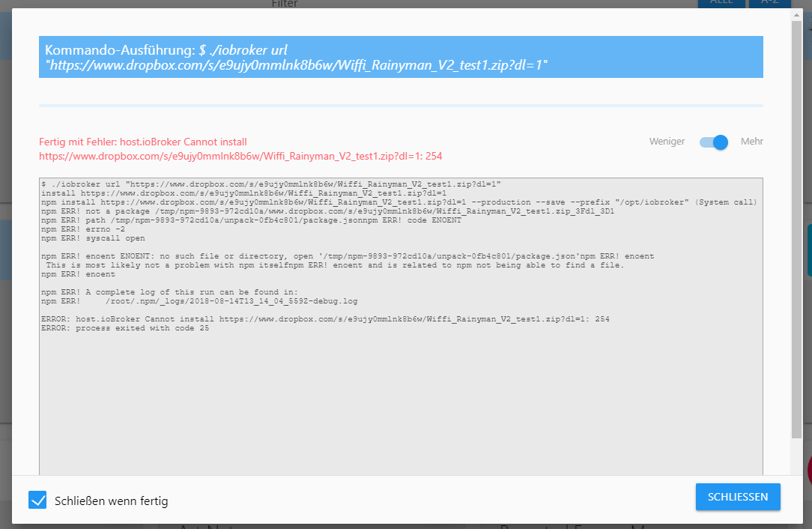812x529 pixels.
Task: Click the dialog's vertical scrollbar thumb
Action: click(x=796, y=229)
